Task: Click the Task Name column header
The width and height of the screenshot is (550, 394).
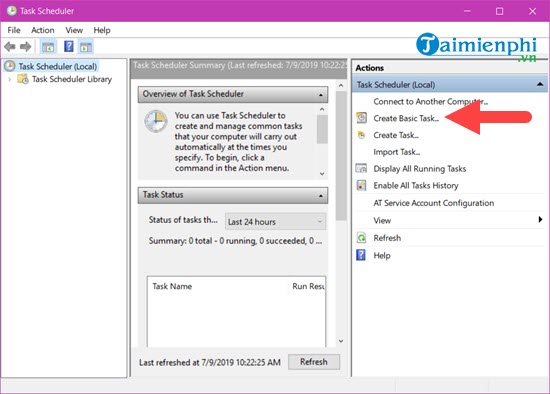Action: (172, 286)
